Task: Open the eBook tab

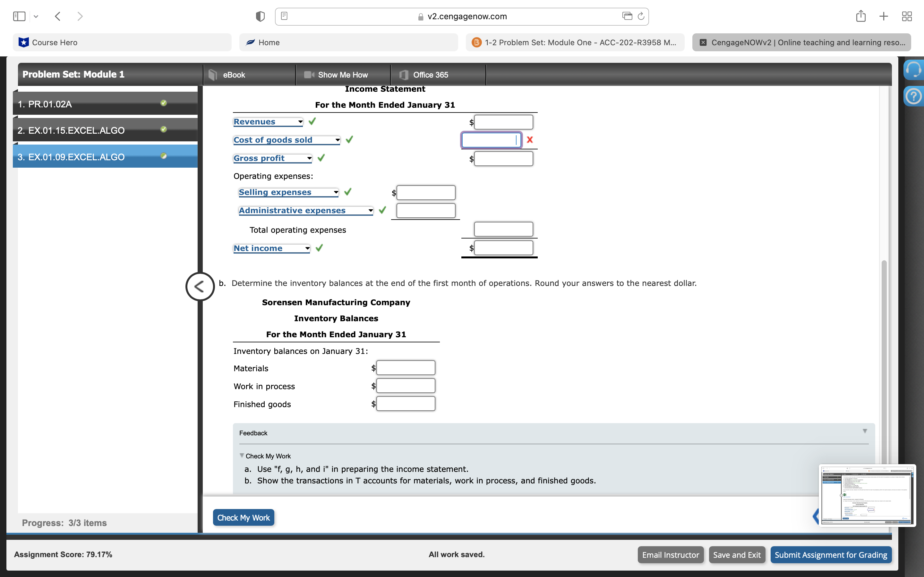Action: coord(234,75)
